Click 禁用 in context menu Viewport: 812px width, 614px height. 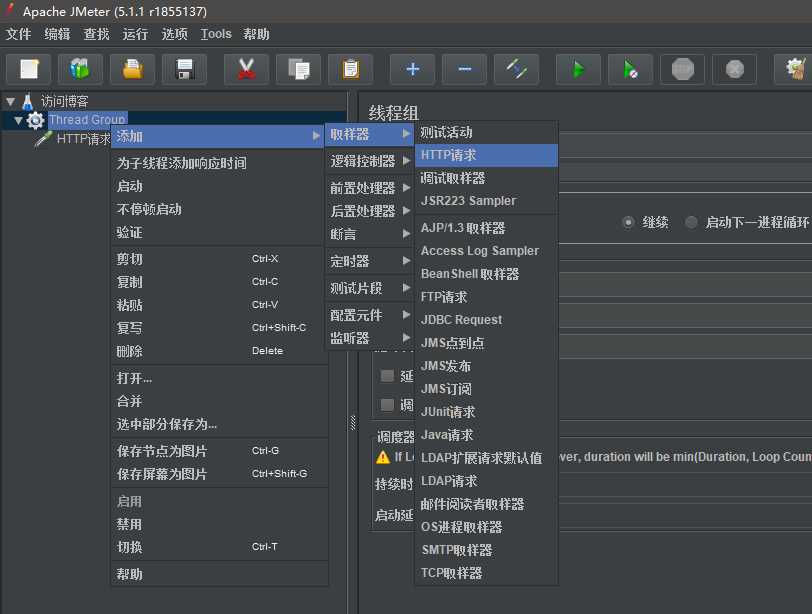pos(218,524)
